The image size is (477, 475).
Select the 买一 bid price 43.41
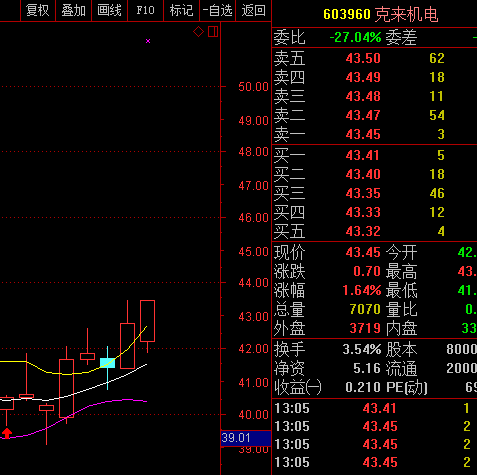pos(363,155)
